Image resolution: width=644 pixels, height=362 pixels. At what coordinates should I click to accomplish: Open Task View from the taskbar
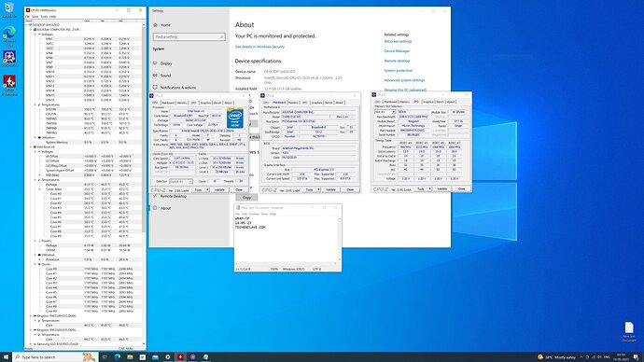coord(105,357)
